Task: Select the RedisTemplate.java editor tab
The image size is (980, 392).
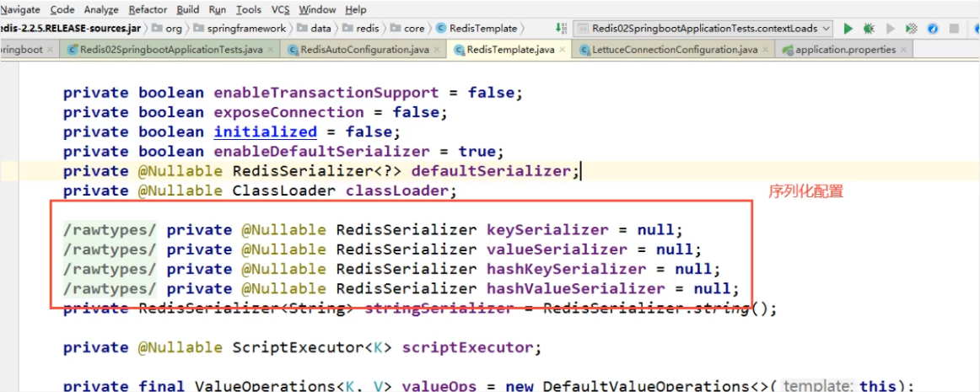Action: click(509, 50)
